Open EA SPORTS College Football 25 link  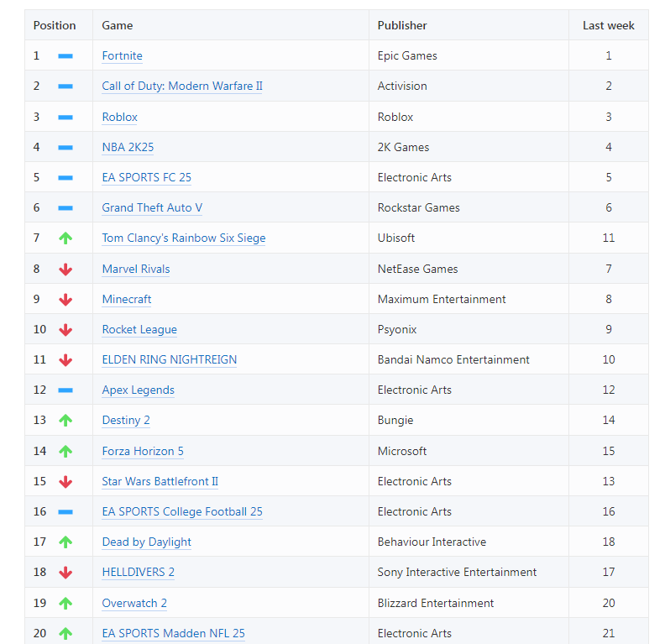point(182,511)
